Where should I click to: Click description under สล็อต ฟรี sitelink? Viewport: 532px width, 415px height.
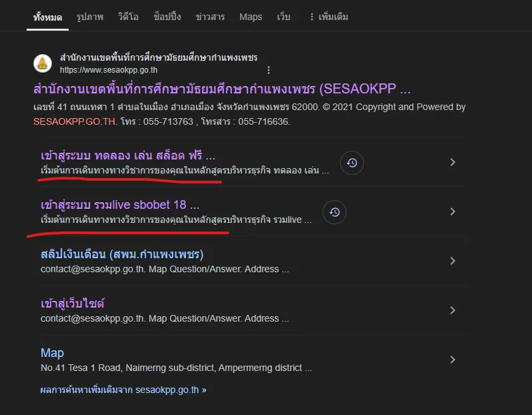click(x=185, y=170)
